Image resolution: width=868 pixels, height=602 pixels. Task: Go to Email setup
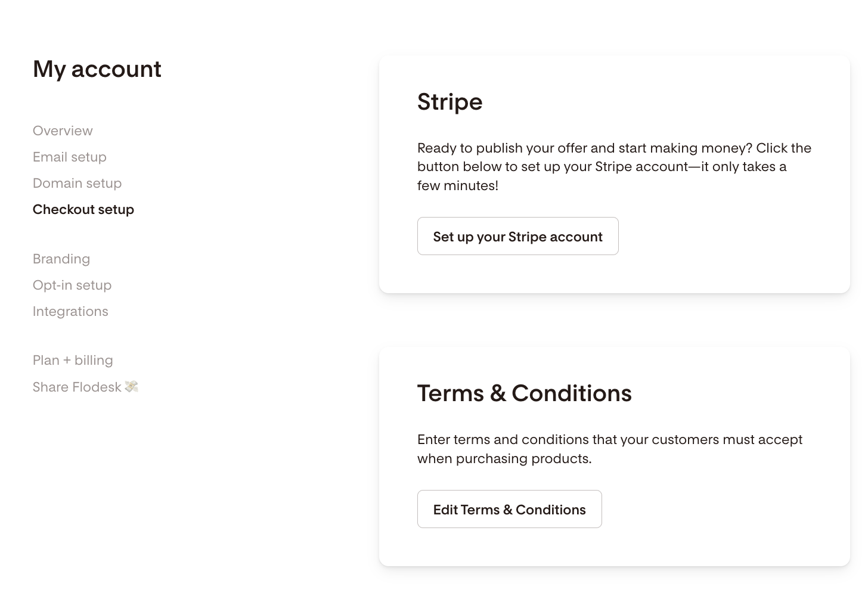(x=70, y=157)
